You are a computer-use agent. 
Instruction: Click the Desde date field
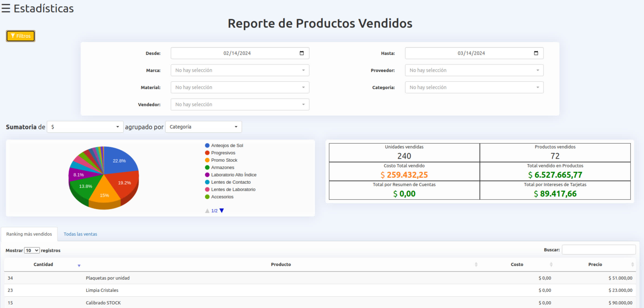(x=240, y=53)
